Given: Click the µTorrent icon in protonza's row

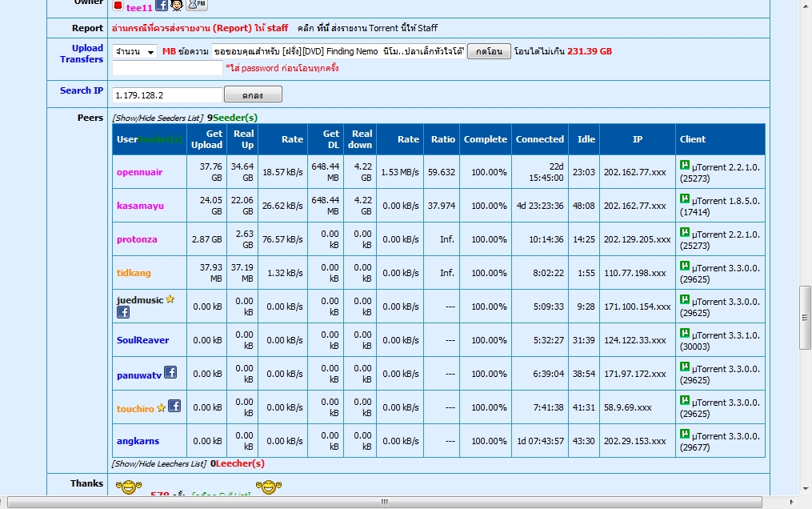Looking at the screenshot, I should coord(685,233).
